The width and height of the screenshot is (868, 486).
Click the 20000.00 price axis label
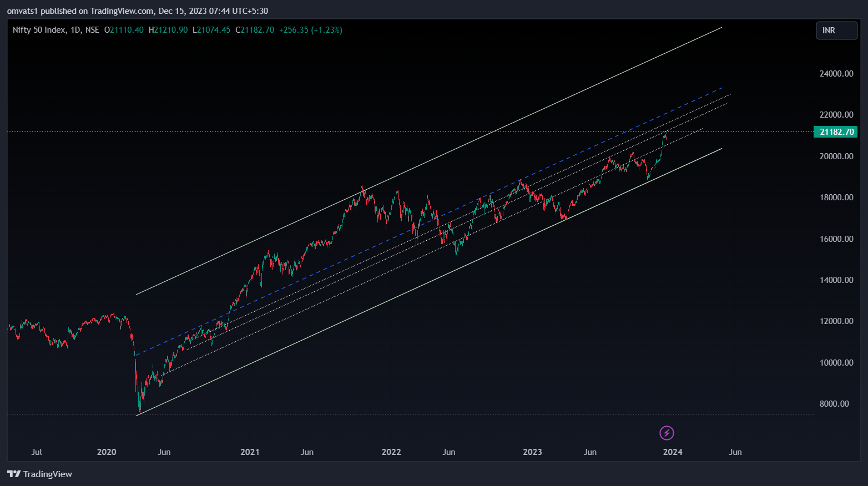coord(836,156)
